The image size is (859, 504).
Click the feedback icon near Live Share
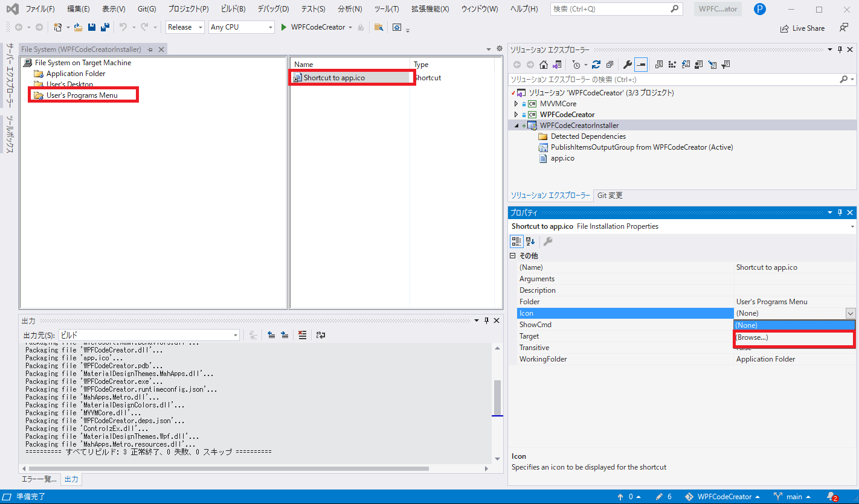(844, 28)
